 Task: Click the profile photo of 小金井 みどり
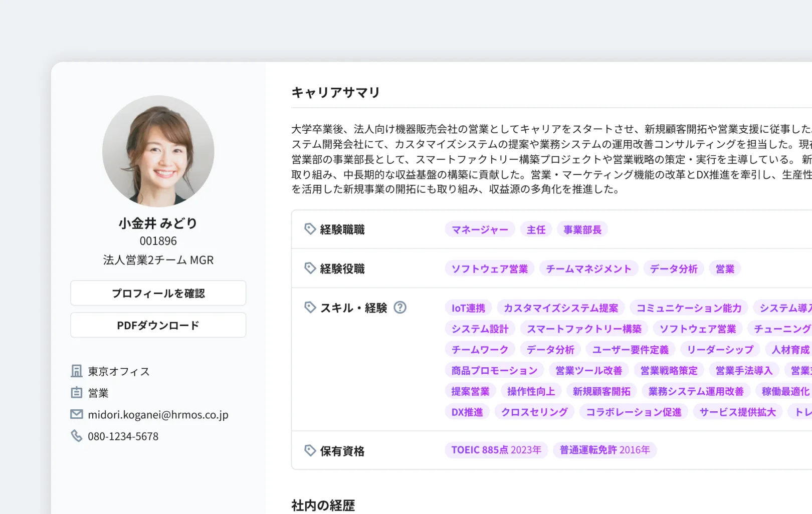[x=158, y=152]
